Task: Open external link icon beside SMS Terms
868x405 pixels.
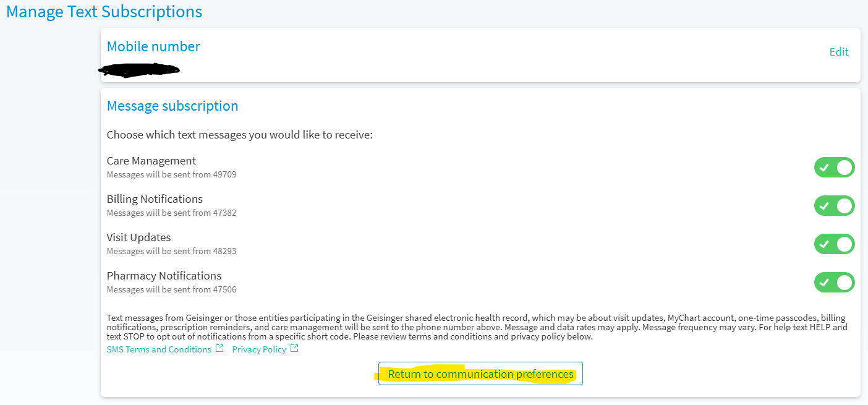Action: pos(219,349)
